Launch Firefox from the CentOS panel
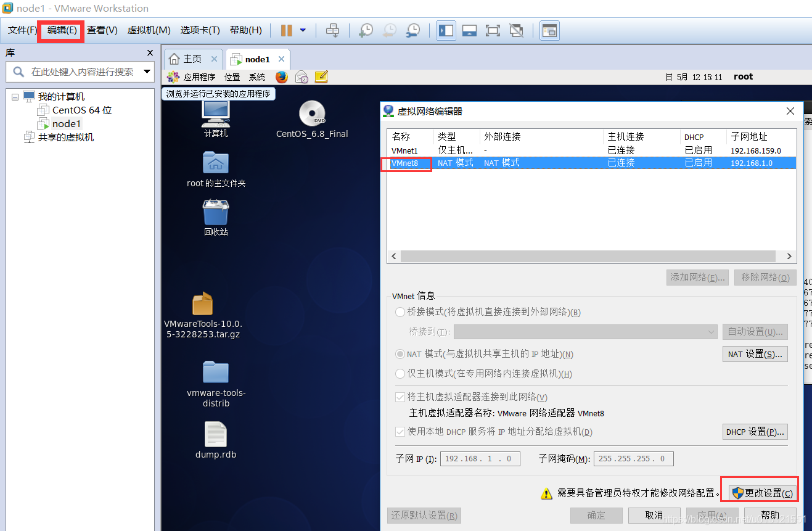Image resolution: width=812 pixels, height=531 pixels. click(x=282, y=77)
